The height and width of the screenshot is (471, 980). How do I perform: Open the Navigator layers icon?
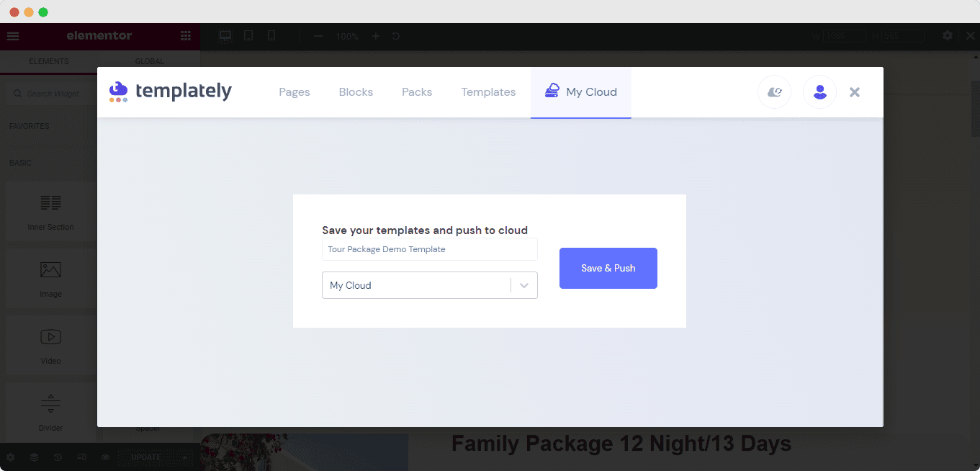coord(34,457)
